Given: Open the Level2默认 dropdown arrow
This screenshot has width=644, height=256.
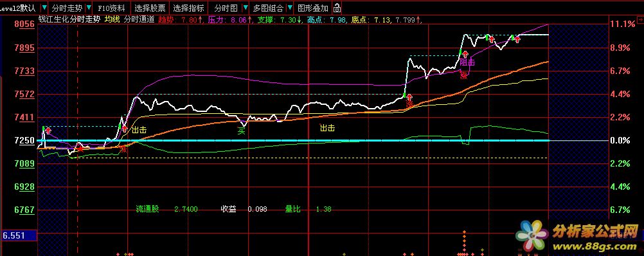Looking at the screenshot, I should [44, 8].
